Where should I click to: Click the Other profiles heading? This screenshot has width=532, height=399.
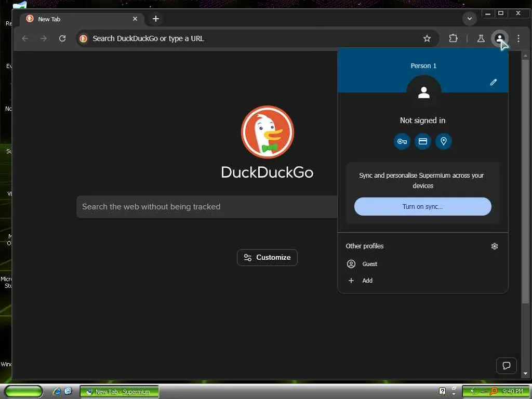coord(364,246)
